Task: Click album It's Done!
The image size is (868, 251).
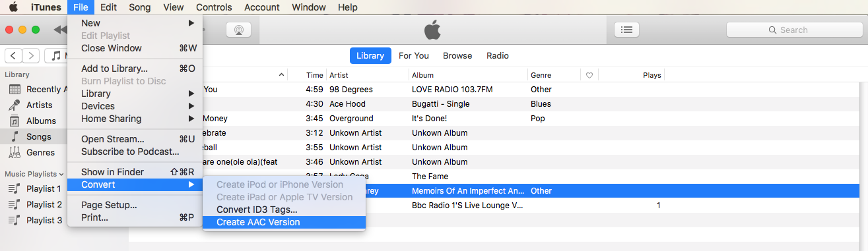Action: [x=430, y=118]
